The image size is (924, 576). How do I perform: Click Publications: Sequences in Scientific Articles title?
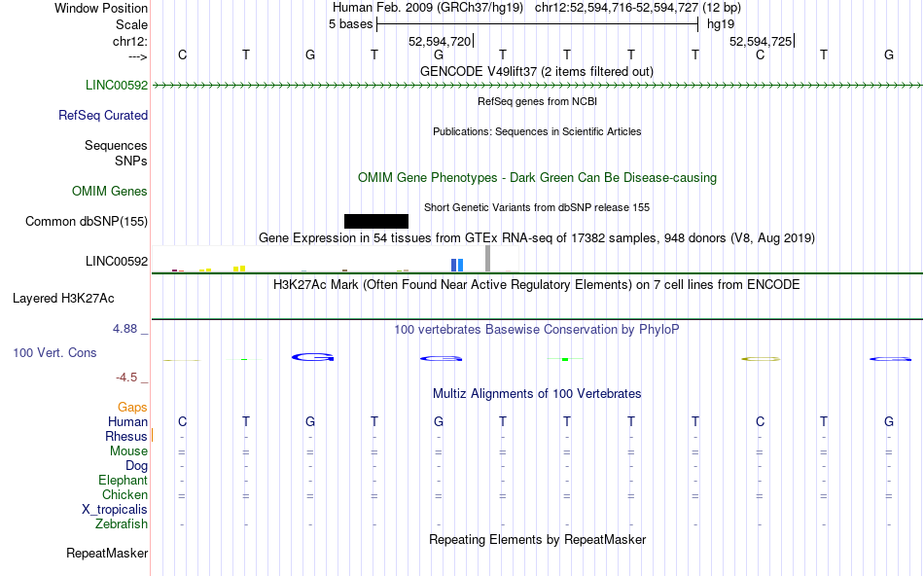(x=537, y=131)
